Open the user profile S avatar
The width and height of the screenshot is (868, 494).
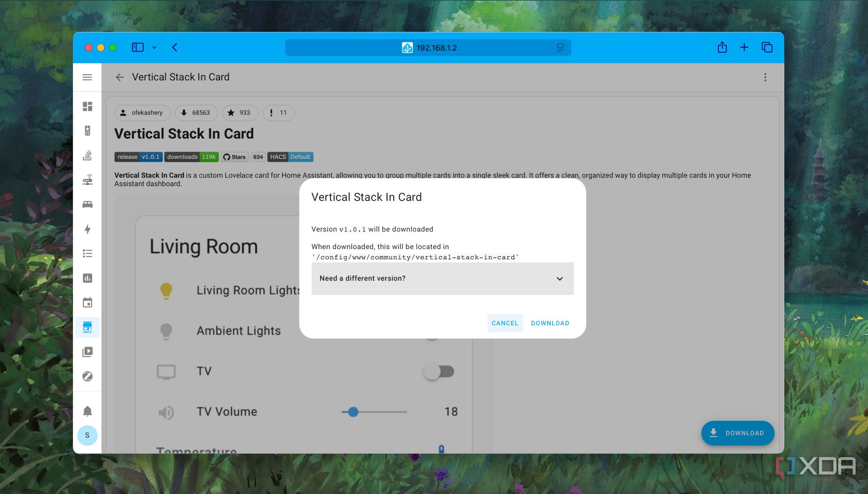click(x=87, y=435)
